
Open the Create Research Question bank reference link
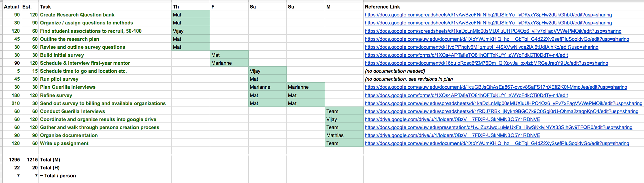[x=488, y=15]
